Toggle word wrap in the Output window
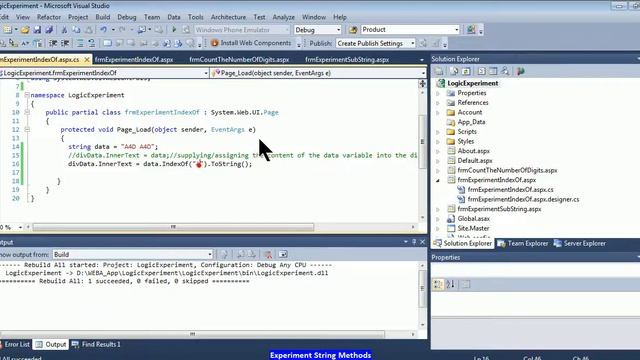The image size is (640, 360). pyautogui.click(x=283, y=255)
